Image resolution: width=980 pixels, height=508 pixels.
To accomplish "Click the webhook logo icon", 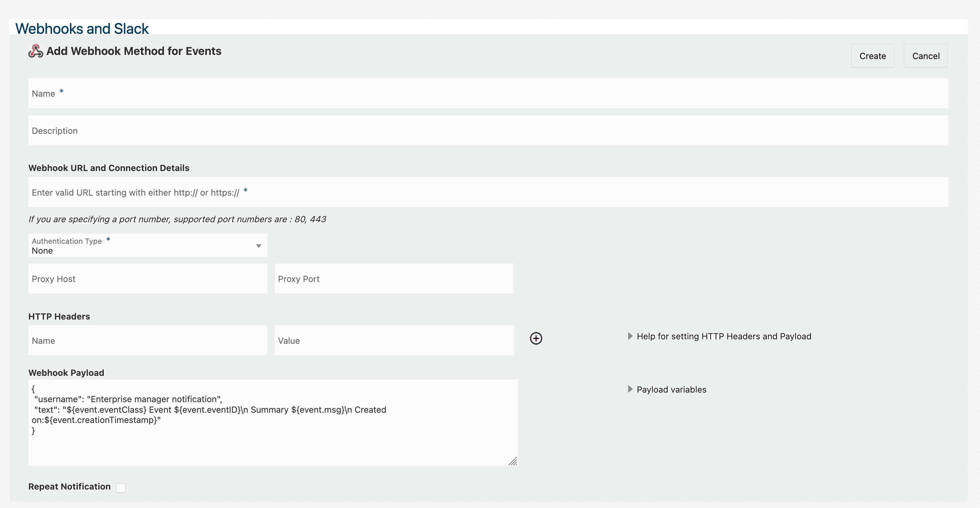I will (x=36, y=51).
